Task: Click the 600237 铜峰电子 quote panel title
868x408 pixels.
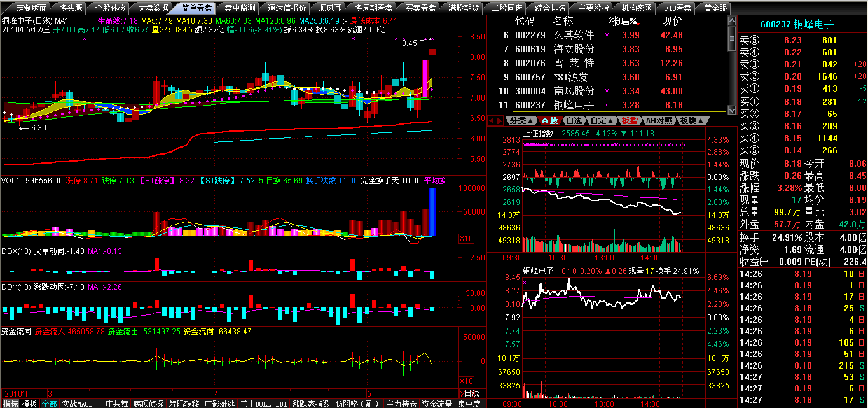Action: pos(799,24)
